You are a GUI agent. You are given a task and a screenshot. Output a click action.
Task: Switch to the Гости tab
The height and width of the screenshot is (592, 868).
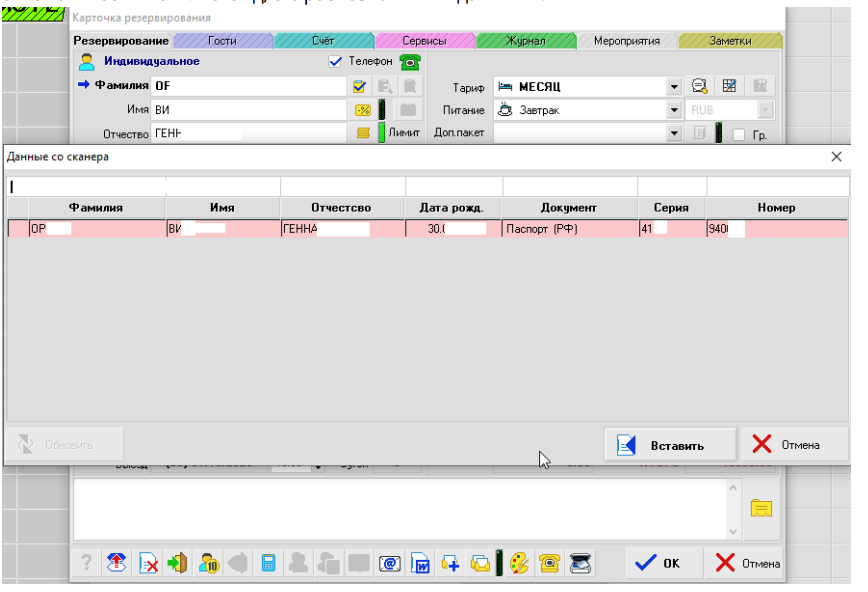(x=222, y=41)
